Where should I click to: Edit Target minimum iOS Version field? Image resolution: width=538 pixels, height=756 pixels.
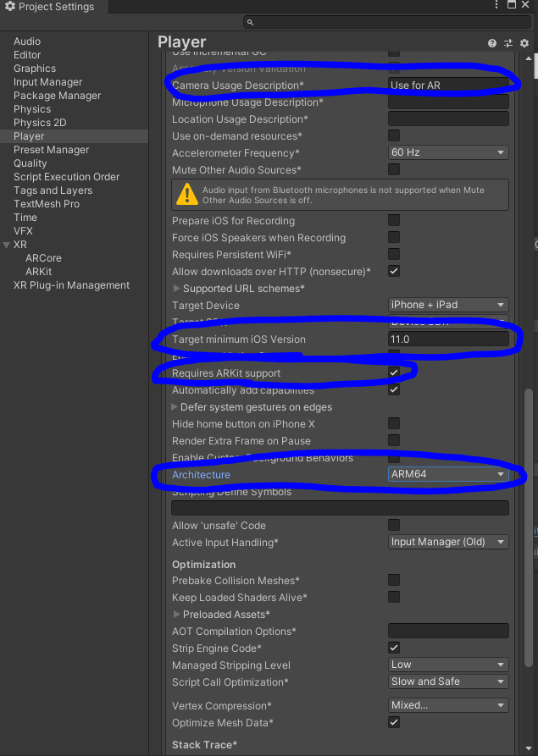pos(448,339)
